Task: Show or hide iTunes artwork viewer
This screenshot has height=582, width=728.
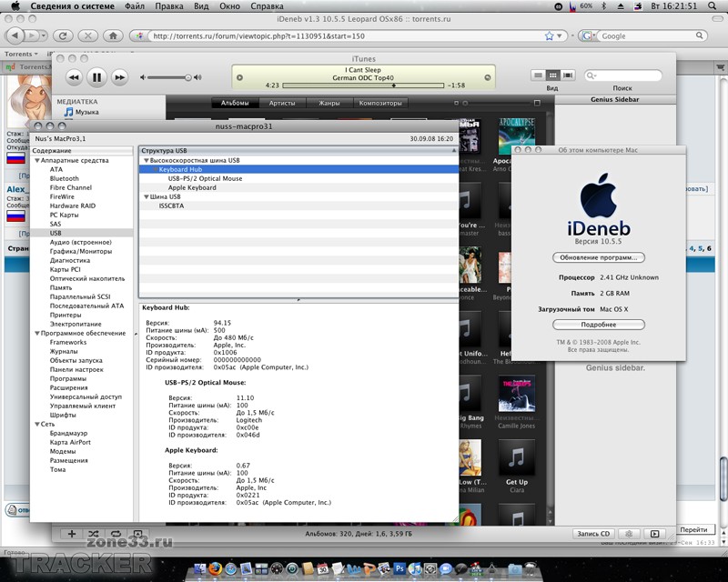Action: [138, 534]
